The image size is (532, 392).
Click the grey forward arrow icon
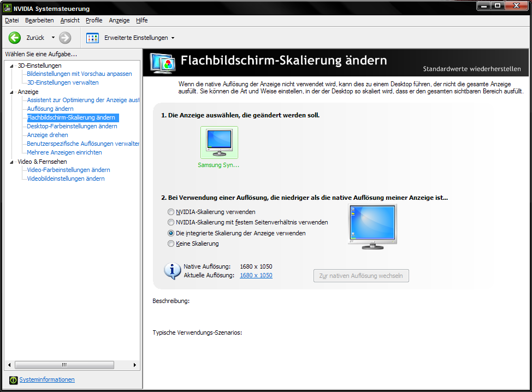(65, 38)
